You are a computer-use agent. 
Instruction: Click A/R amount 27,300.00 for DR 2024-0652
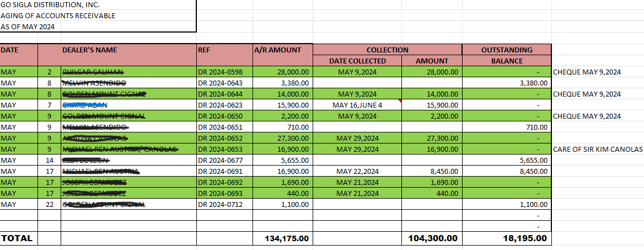point(282,138)
